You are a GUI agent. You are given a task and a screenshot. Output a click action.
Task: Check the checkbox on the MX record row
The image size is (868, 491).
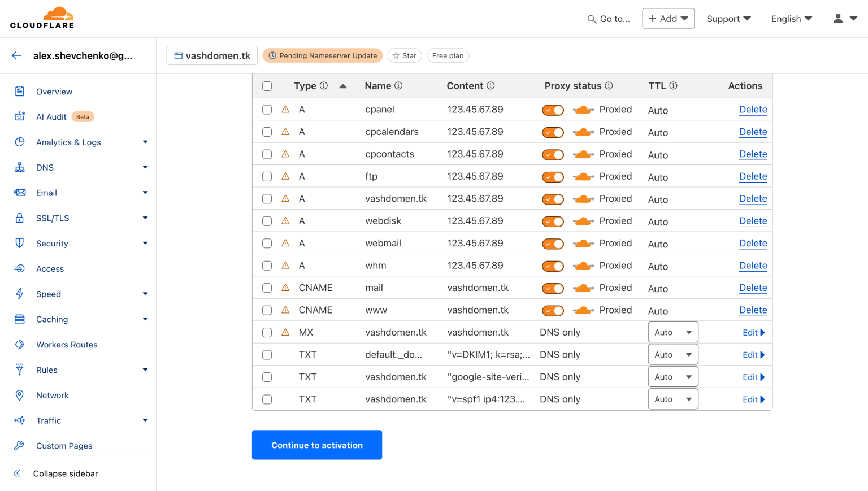[x=267, y=332]
